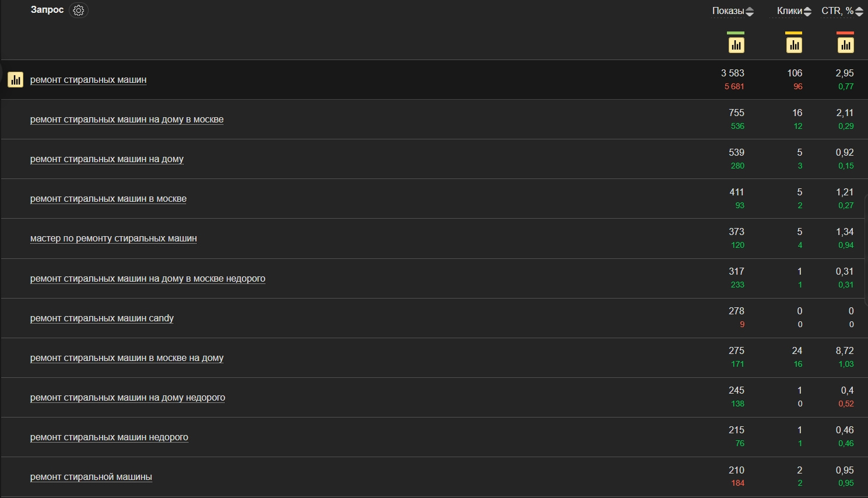Open query мастер по ремонту стиральных машин
The width and height of the screenshot is (868, 498).
pyautogui.click(x=113, y=239)
